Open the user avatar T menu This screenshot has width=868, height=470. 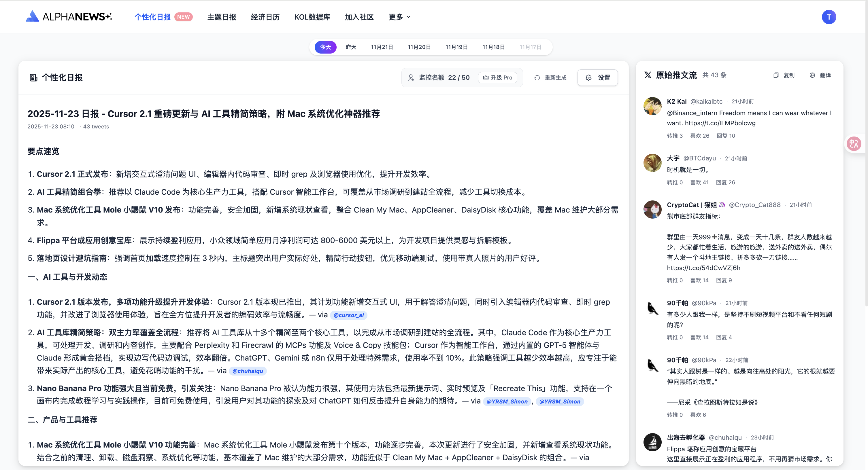click(x=828, y=17)
